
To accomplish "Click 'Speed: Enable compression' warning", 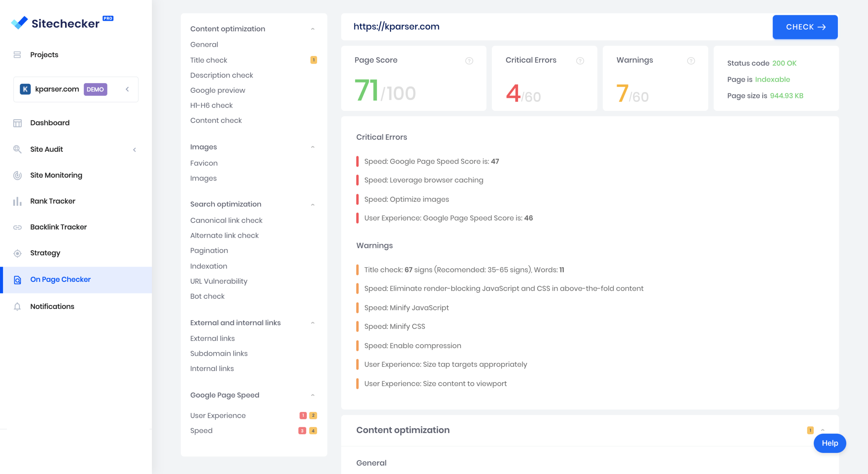I will coord(412,346).
